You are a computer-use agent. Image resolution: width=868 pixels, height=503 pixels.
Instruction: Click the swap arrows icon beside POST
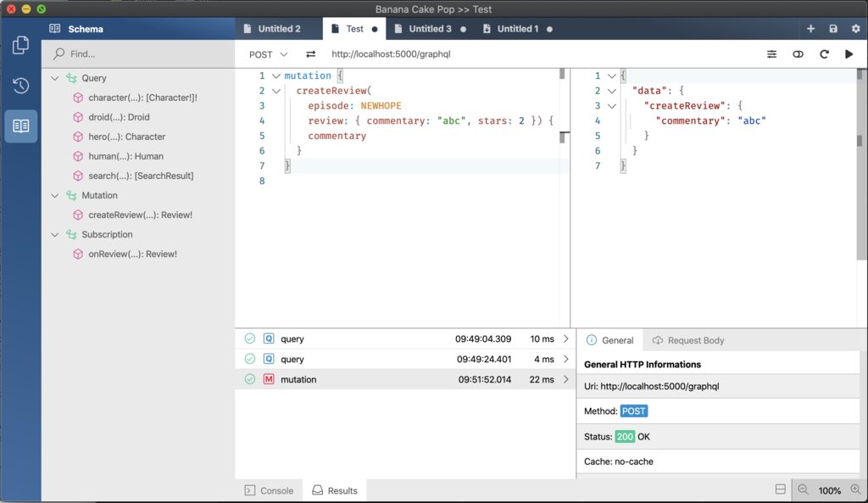click(x=310, y=54)
